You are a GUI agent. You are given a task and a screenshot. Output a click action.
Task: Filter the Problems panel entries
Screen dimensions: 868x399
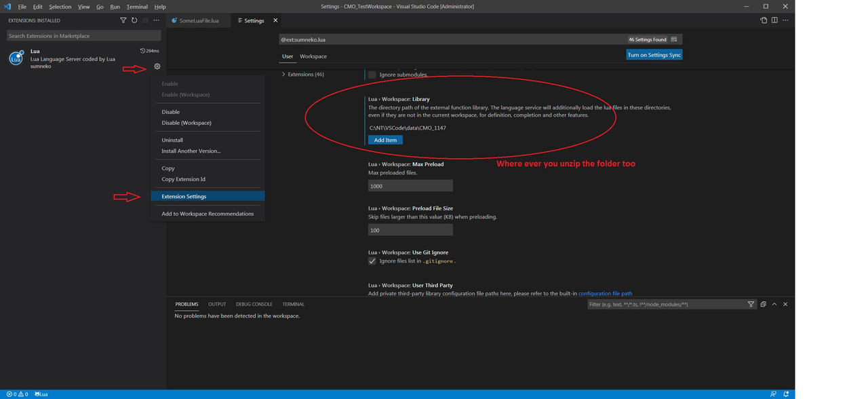[x=751, y=304]
